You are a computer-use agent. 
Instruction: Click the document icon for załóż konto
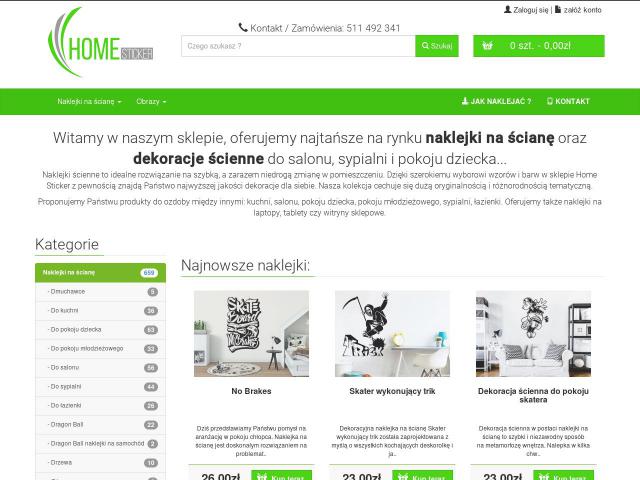(558, 9)
